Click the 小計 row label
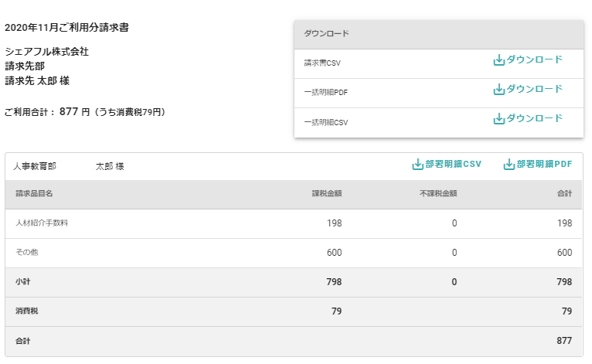Image resolution: width=592 pixels, height=364 pixels. coord(22,282)
